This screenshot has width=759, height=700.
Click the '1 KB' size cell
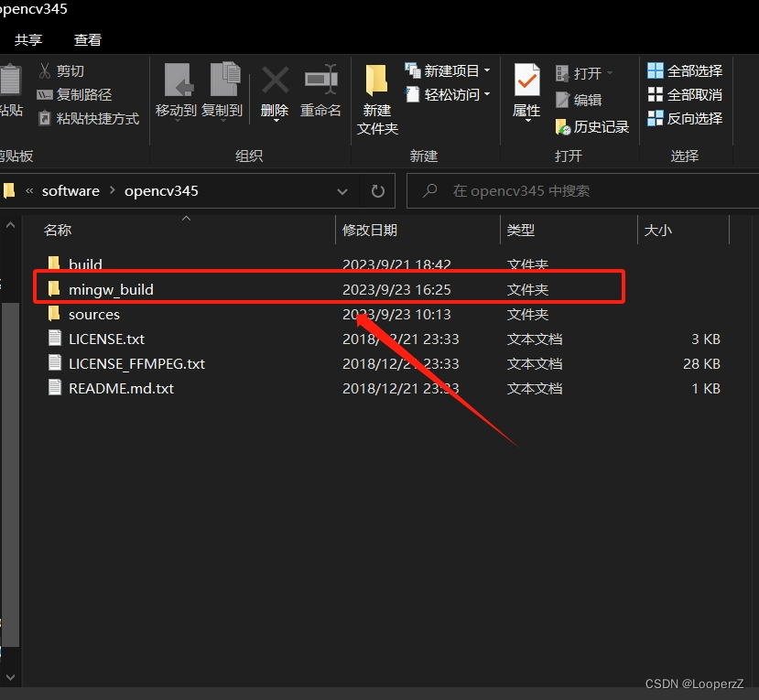[x=706, y=389]
